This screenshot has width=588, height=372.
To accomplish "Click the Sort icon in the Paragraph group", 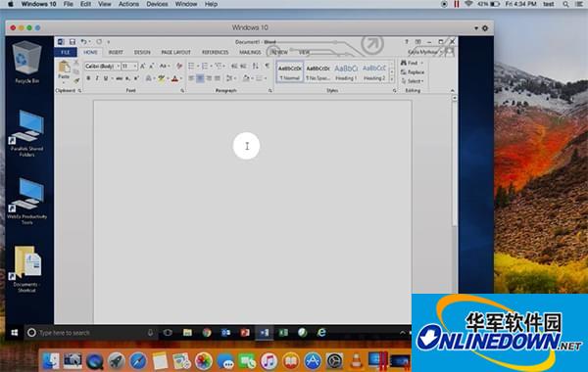I will point(256,66).
